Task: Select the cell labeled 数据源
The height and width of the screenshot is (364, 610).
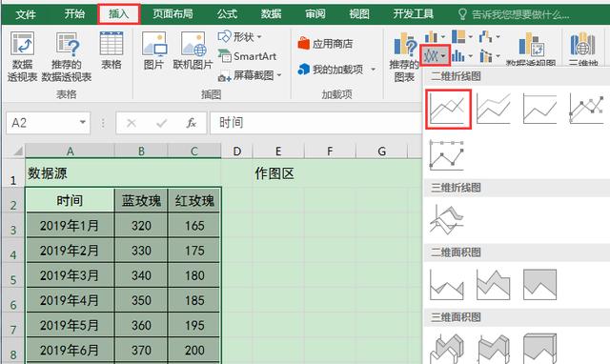Action: coord(70,173)
